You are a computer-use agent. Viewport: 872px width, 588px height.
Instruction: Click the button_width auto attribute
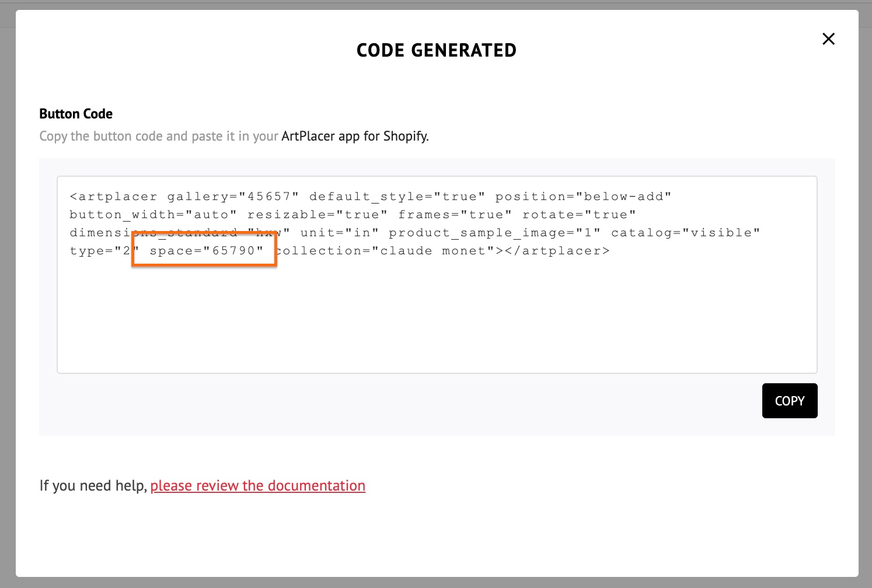[x=152, y=215]
